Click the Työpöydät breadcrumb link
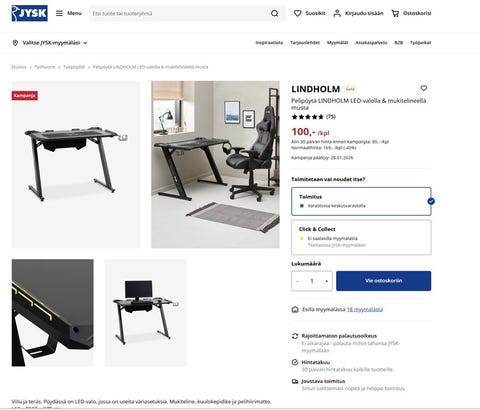 point(74,67)
